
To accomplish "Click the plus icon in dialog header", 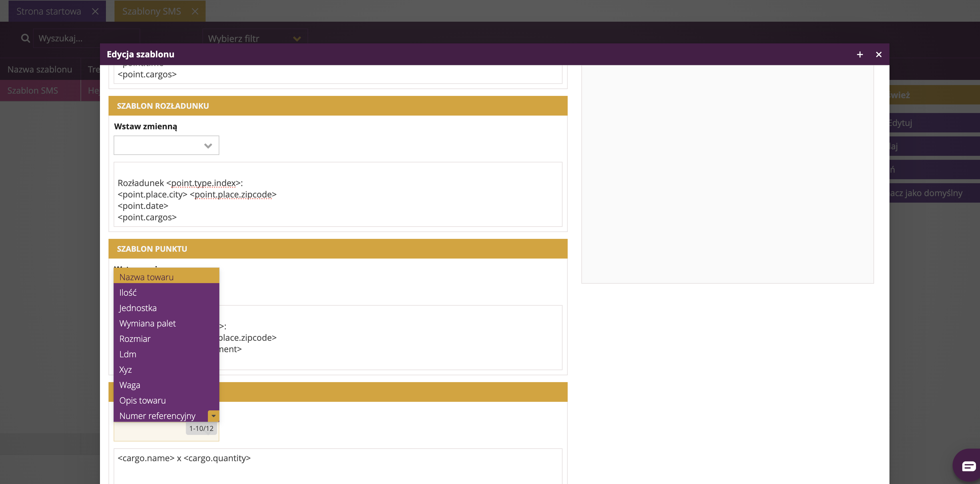I will [859, 55].
